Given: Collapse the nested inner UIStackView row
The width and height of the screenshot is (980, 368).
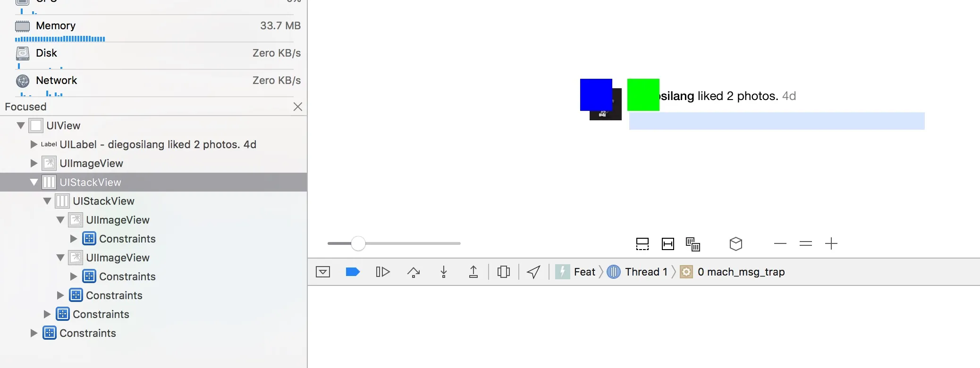Looking at the screenshot, I should [x=47, y=201].
